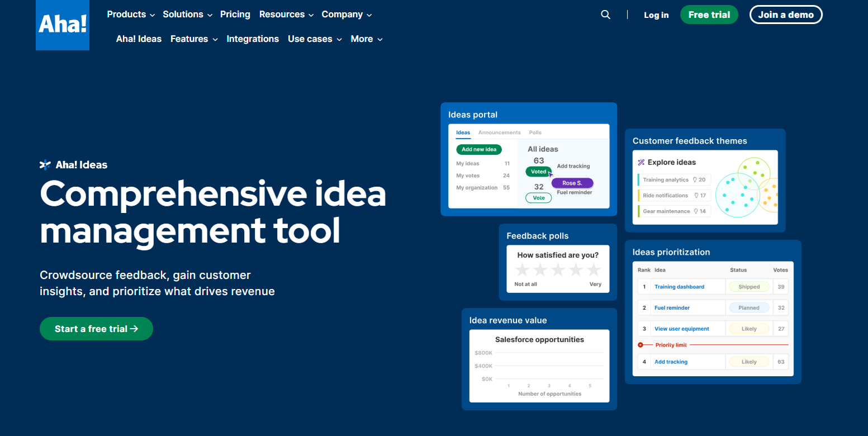Screen dimensions: 868x436
Task: Click the My votes row
Action: click(483, 176)
